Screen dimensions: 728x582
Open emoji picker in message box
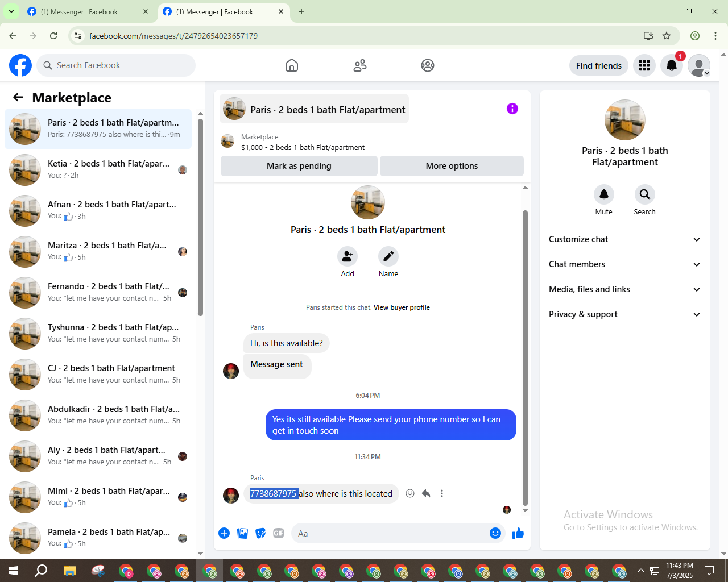[x=495, y=533]
